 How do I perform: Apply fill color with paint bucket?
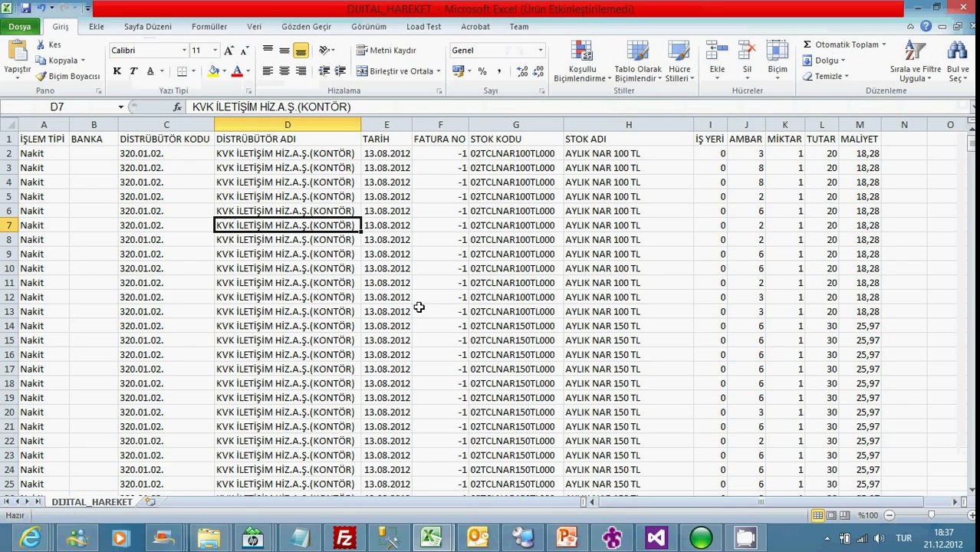coord(214,71)
